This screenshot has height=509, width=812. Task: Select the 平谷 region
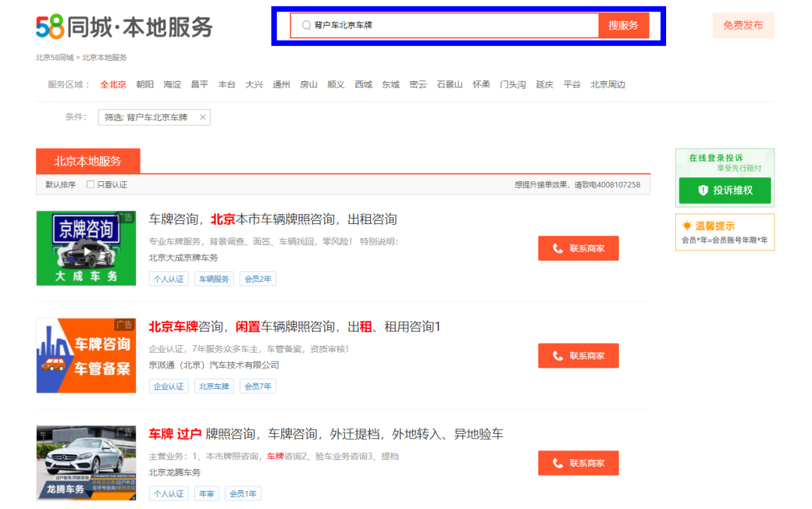(x=571, y=84)
